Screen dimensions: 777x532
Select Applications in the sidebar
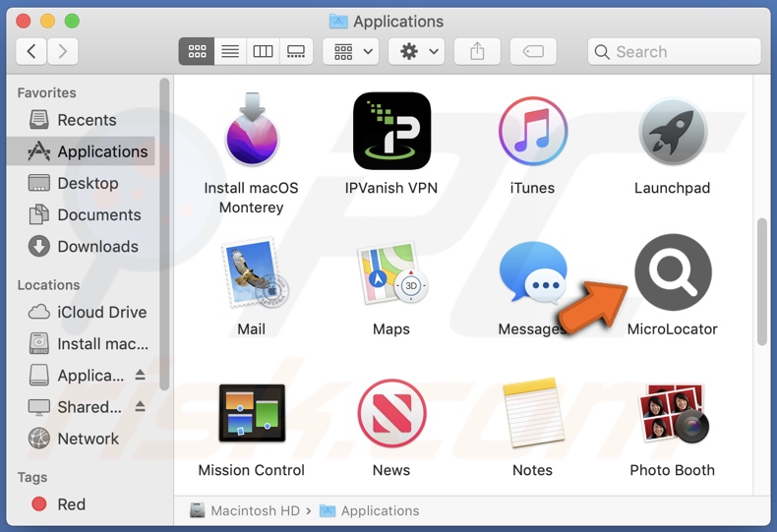(82, 151)
